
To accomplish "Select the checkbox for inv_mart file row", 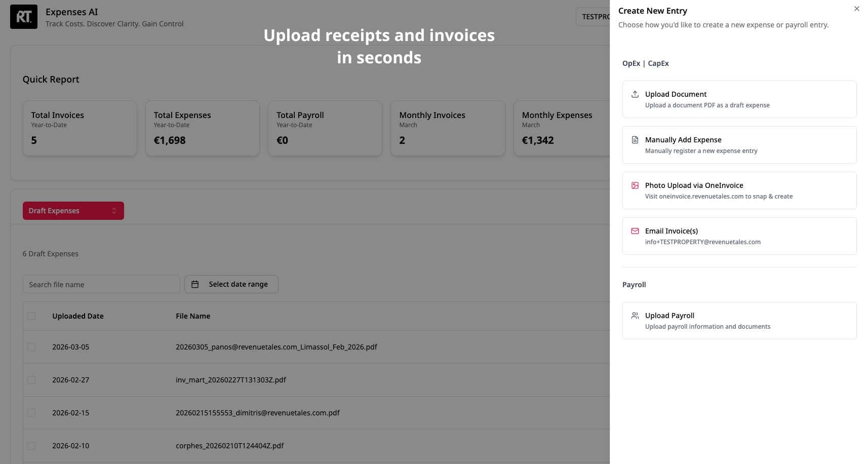I will coord(31,380).
